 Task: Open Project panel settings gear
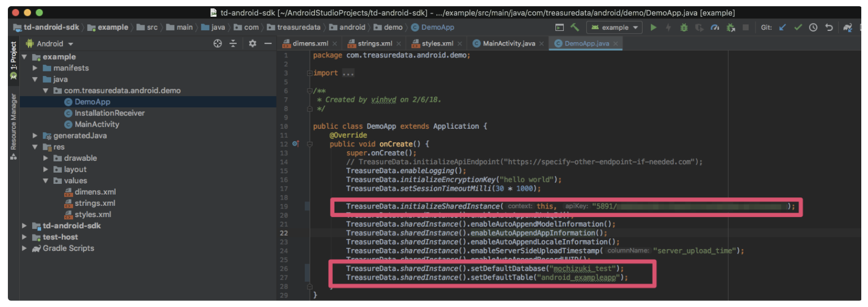[x=252, y=44]
